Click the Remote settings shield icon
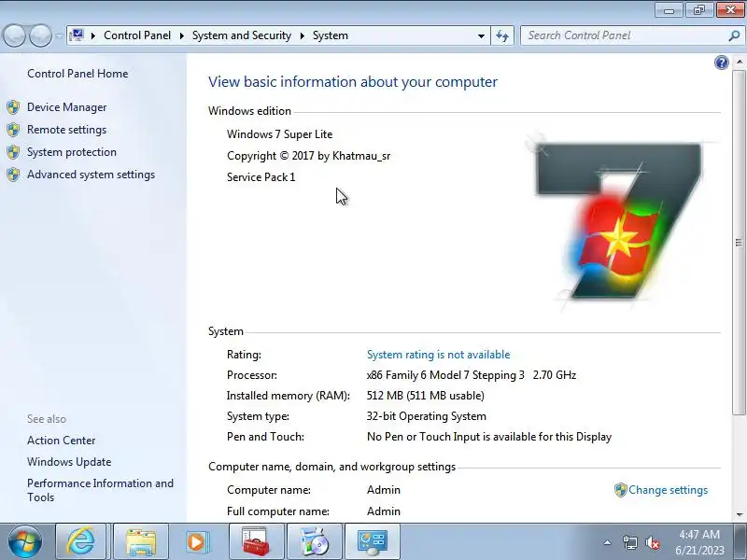This screenshot has width=747, height=560. 13,130
